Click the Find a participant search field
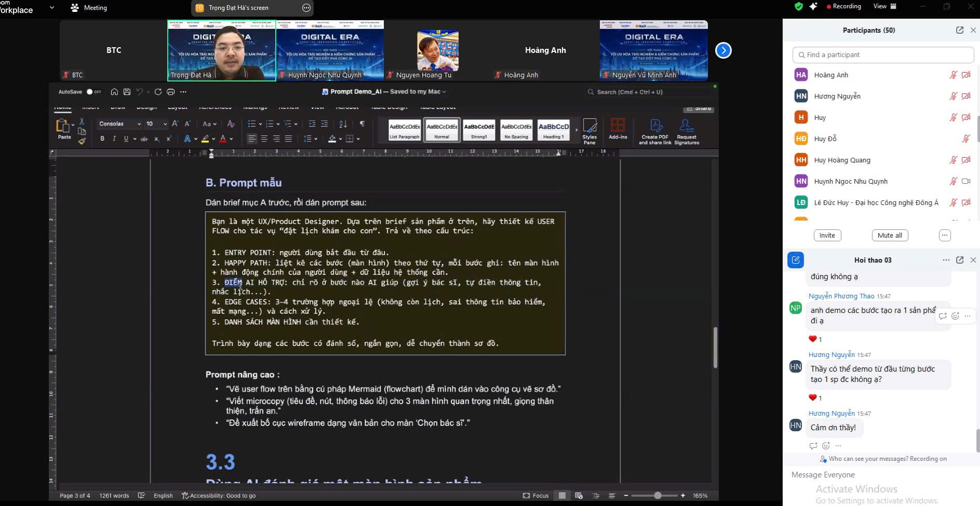The image size is (980, 506). (883, 54)
